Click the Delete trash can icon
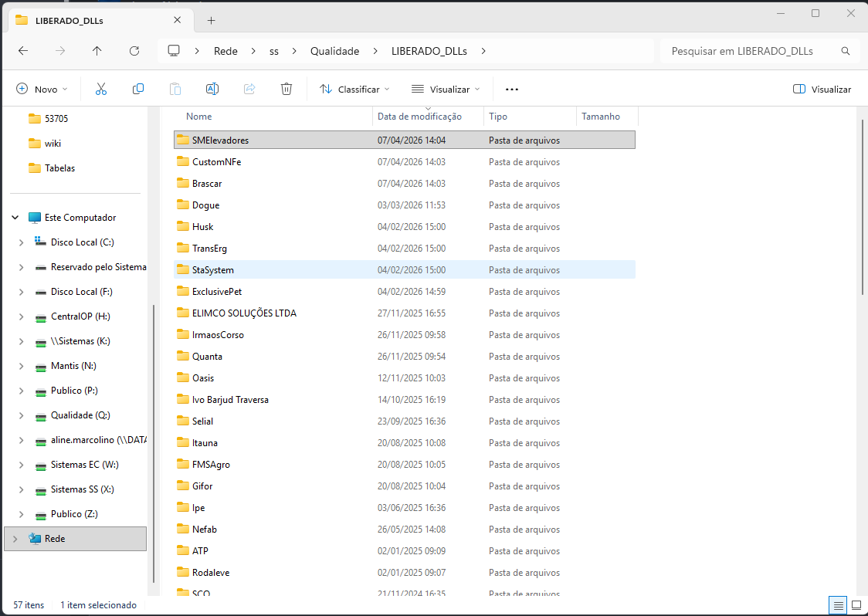The image size is (868, 616). pyautogui.click(x=287, y=89)
